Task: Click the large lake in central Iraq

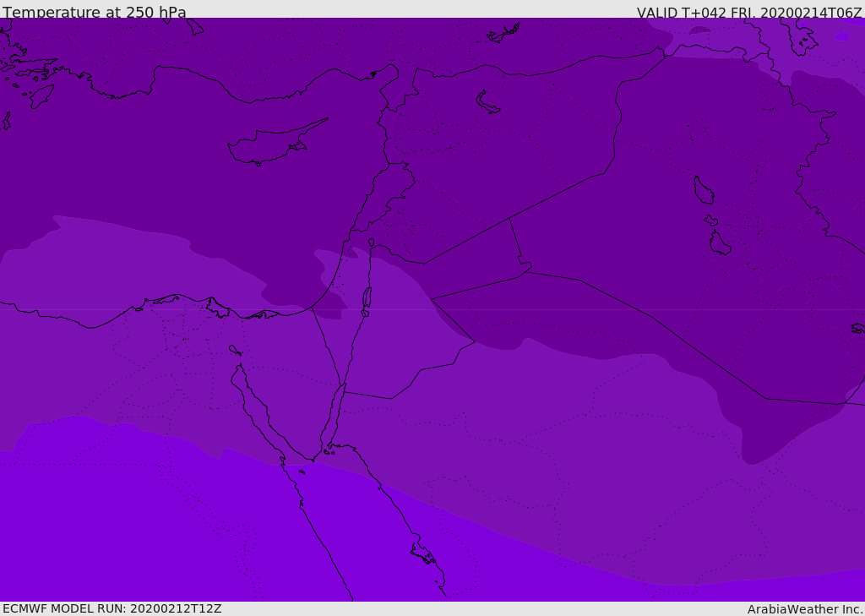Action: (x=704, y=190)
